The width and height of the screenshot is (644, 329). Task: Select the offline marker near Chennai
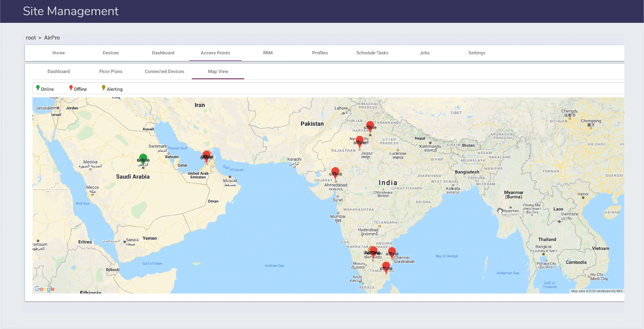(392, 252)
